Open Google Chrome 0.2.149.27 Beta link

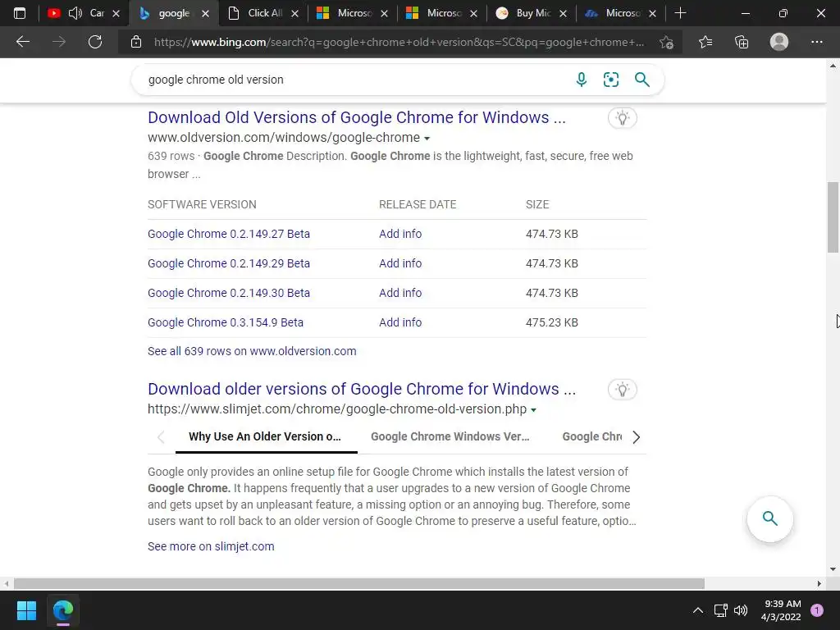click(x=229, y=234)
